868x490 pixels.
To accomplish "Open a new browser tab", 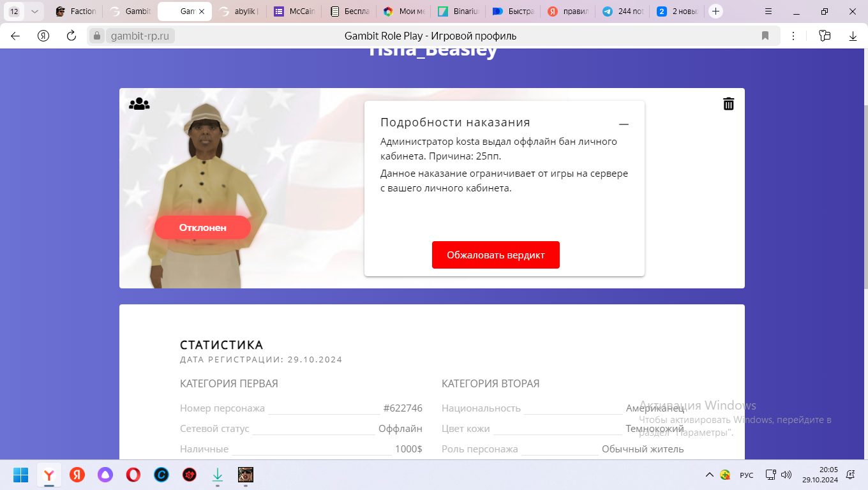I will point(716,11).
